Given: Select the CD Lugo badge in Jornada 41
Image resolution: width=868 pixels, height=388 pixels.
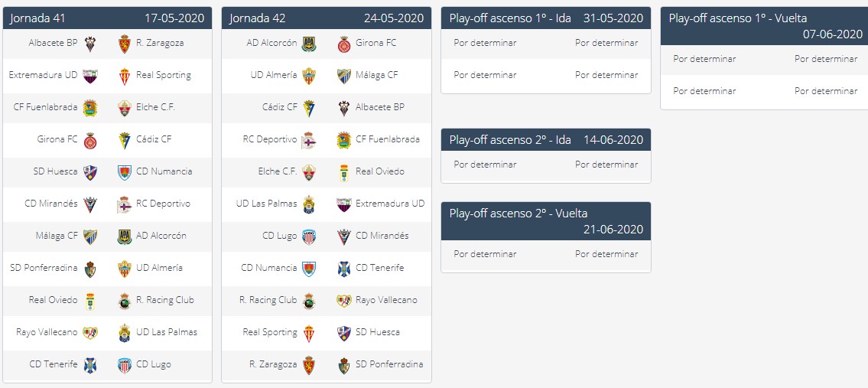Looking at the screenshot, I should click(x=125, y=365).
